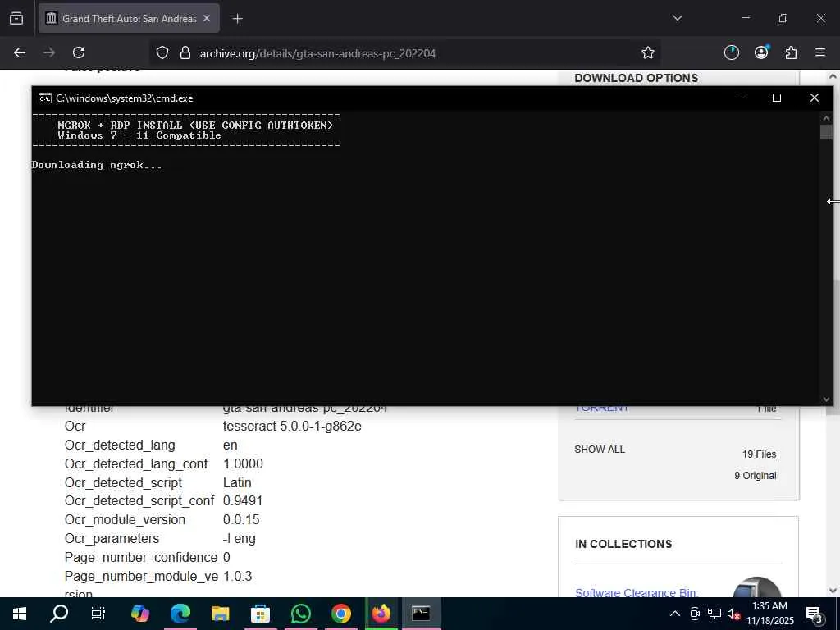Open the Software Clearance Bin collection
The height and width of the screenshot is (630, 840).
pyautogui.click(x=637, y=592)
